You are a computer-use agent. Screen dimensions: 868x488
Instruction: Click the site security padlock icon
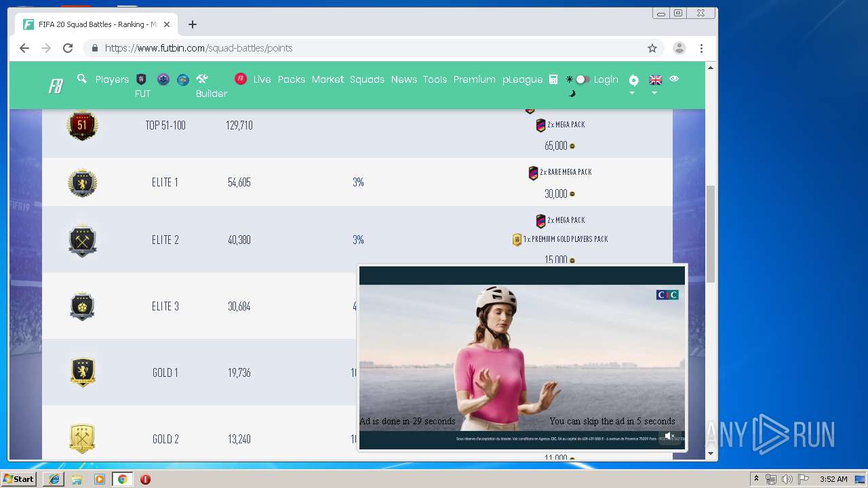[94, 48]
